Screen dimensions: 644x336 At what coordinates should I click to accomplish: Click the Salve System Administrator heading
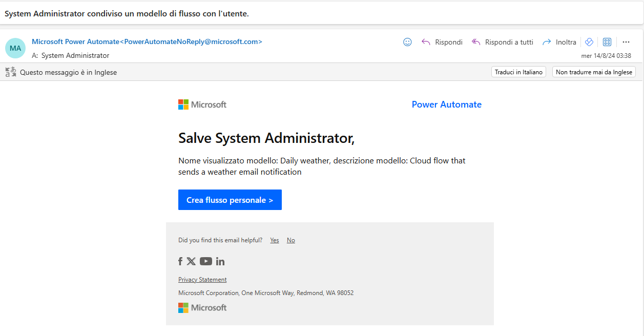[266, 138]
